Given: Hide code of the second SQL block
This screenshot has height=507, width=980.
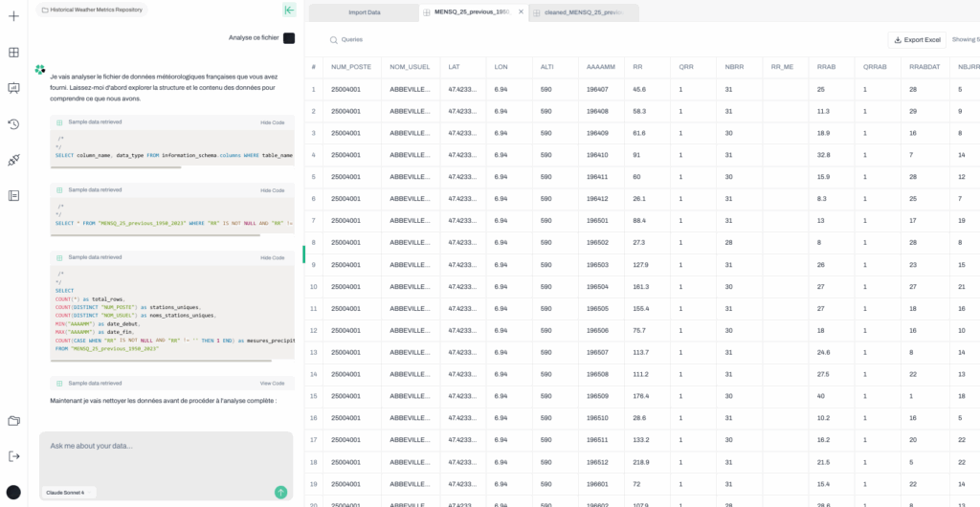Looking at the screenshot, I should click(272, 189).
